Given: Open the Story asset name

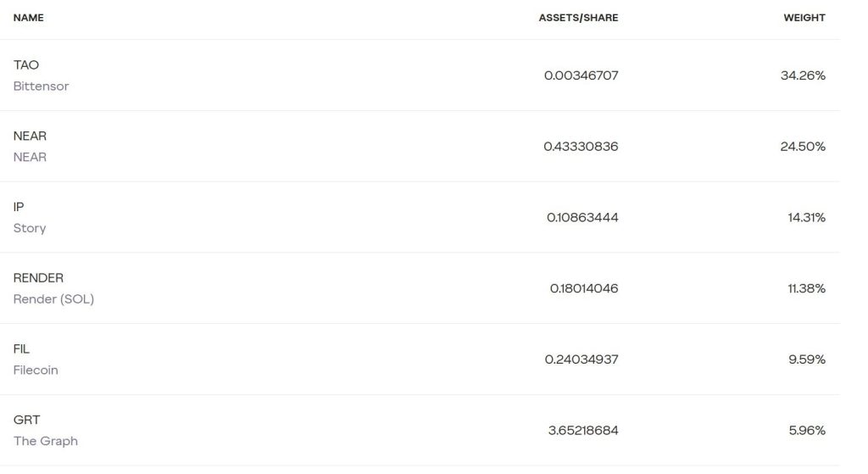Looking at the screenshot, I should tap(30, 228).
